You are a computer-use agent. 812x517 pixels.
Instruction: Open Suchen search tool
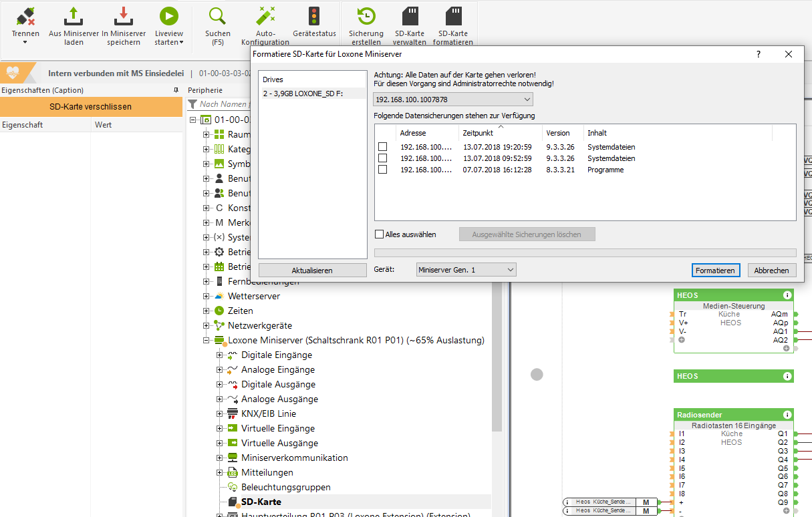coord(217,17)
